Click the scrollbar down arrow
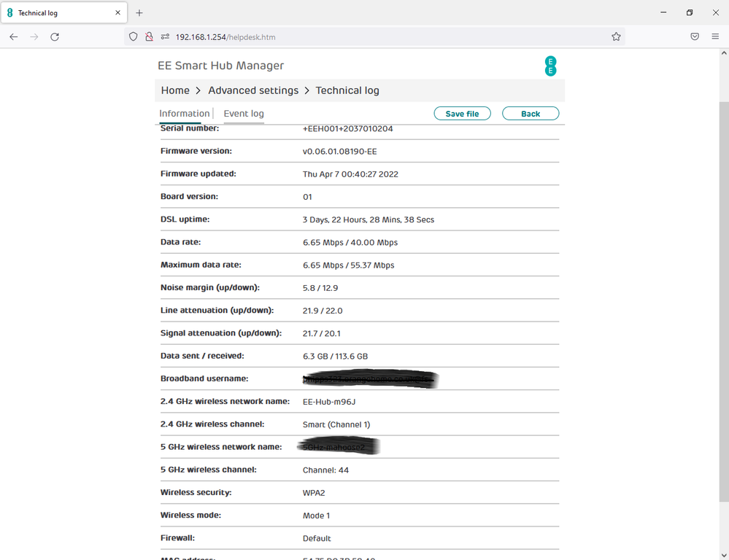Screen dimensions: 729x560 pyautogui.click(x=724, y=555)
